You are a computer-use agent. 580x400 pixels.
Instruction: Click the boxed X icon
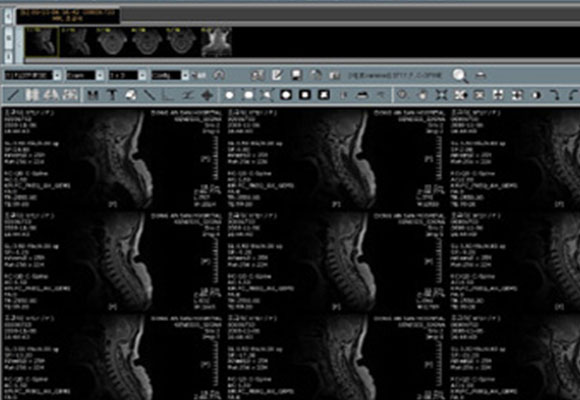pyautogui.click(x=479, y=95)
